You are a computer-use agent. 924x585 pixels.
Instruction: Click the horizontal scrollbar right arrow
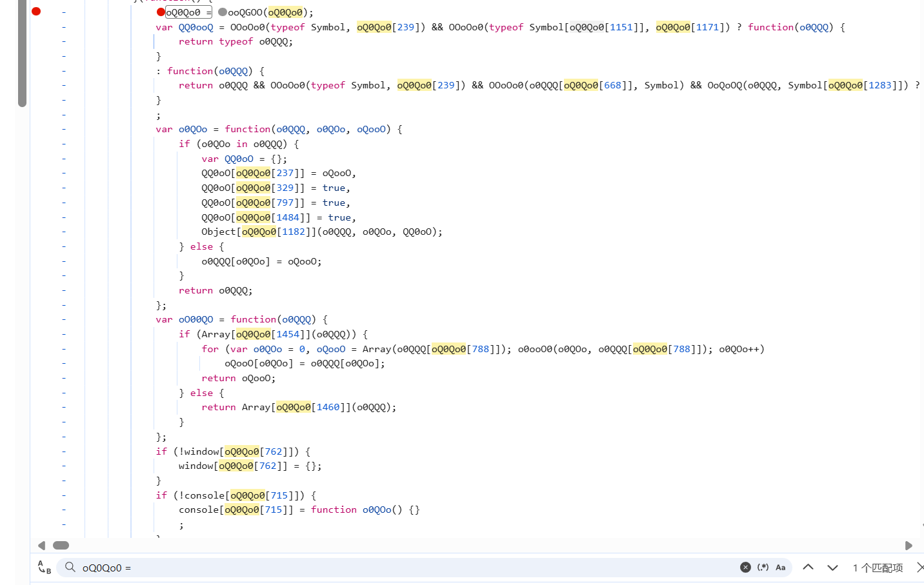tap(909, 546)
